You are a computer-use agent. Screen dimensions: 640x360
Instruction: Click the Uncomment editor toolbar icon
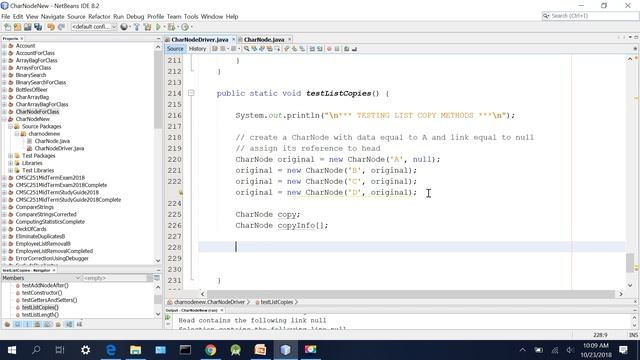354,49
